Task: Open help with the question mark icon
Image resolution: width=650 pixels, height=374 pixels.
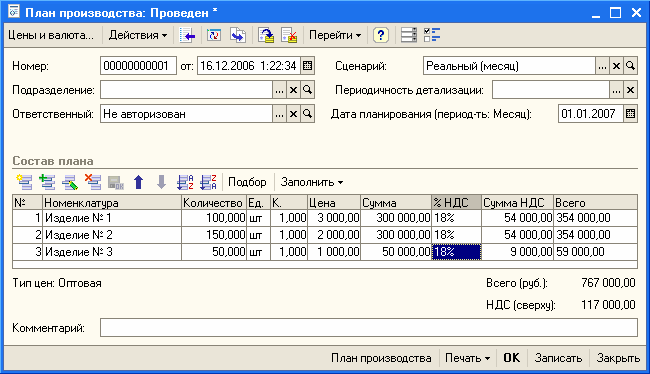Action: (x=381, y=35)
